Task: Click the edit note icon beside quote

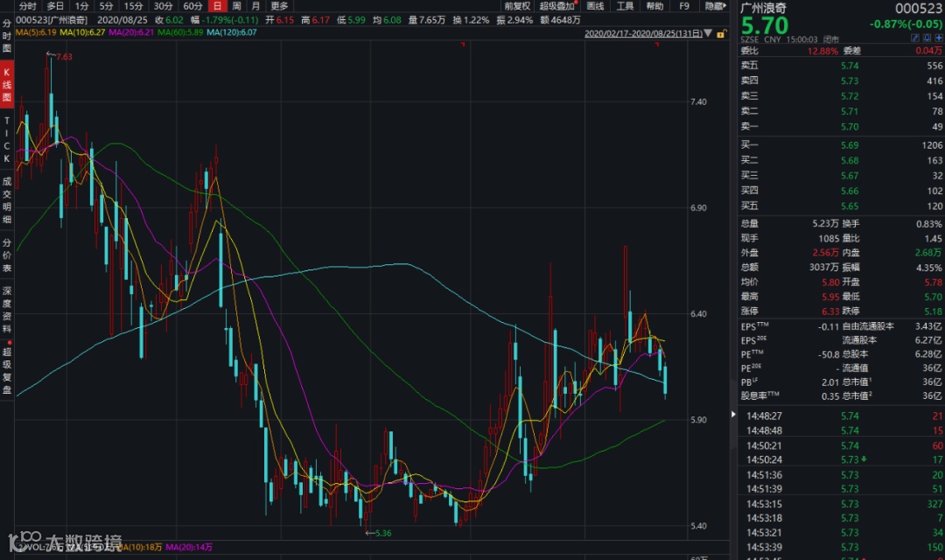Action: coord(914,38)
